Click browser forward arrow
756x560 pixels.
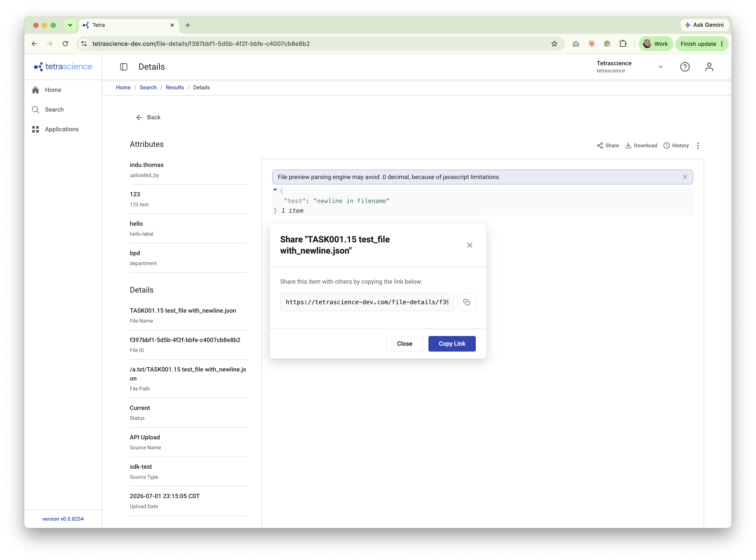click(x=50, y=44)
